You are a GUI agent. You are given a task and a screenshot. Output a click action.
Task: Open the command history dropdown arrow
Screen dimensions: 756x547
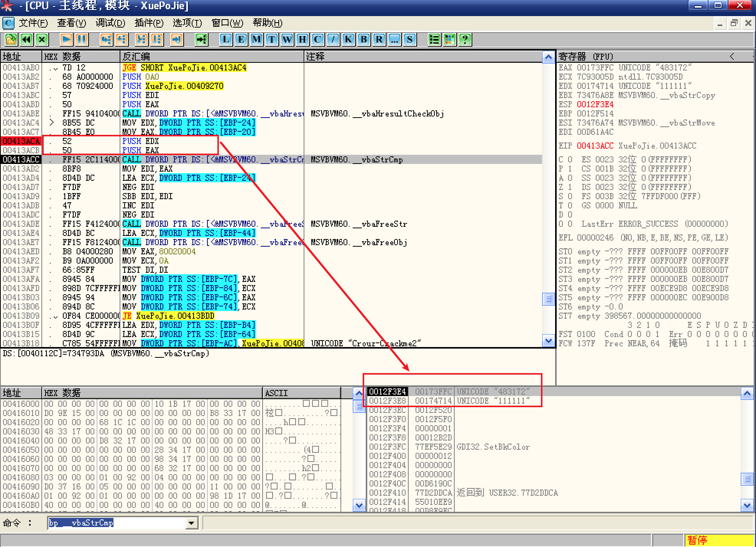[191, 523]
